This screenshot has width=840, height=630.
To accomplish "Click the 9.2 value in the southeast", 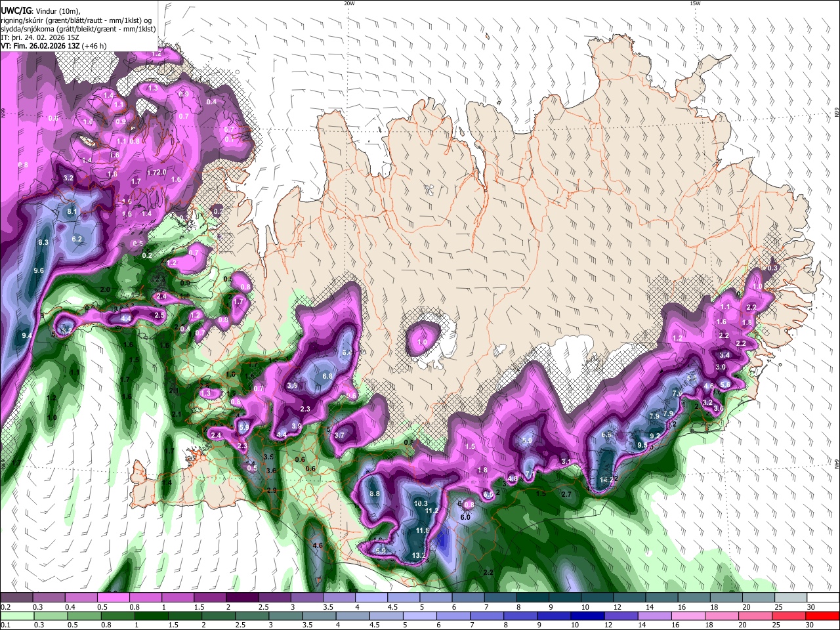I will click(654, 436).
